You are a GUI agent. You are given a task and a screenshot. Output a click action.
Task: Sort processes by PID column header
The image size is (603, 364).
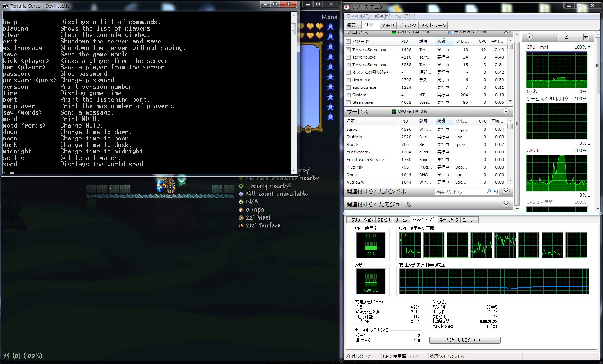pos(408,41)
